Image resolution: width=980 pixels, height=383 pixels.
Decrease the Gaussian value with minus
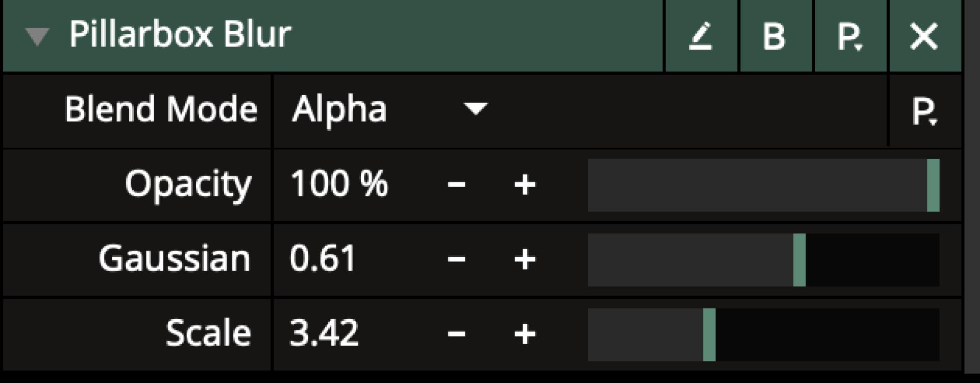pyautogui.click(x=456, y=259)
